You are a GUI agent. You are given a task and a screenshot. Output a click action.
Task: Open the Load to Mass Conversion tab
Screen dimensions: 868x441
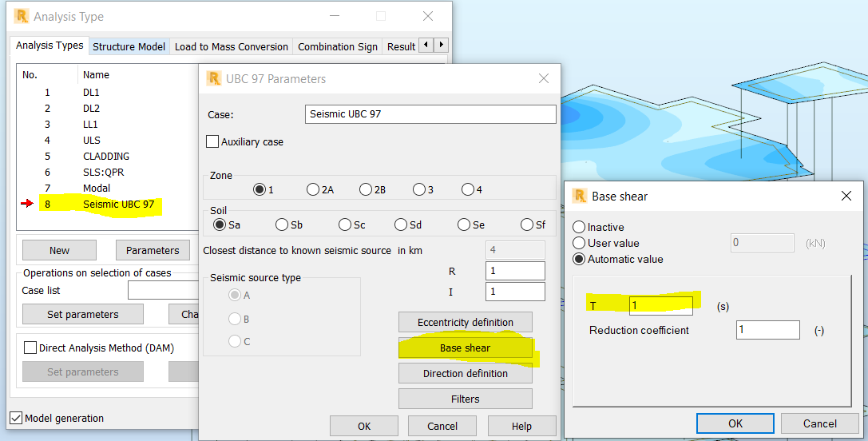pos(232,46)
